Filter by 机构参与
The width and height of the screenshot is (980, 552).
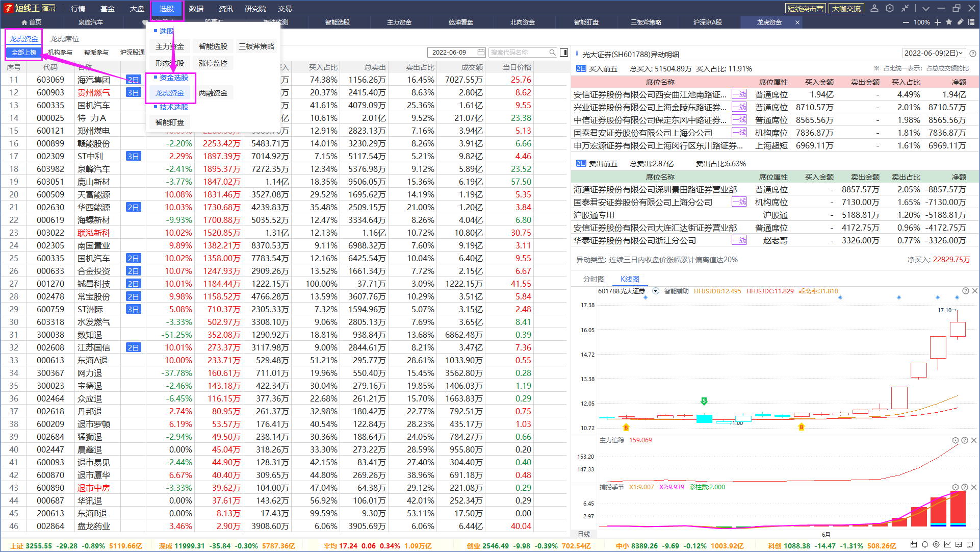coord(60,53)
